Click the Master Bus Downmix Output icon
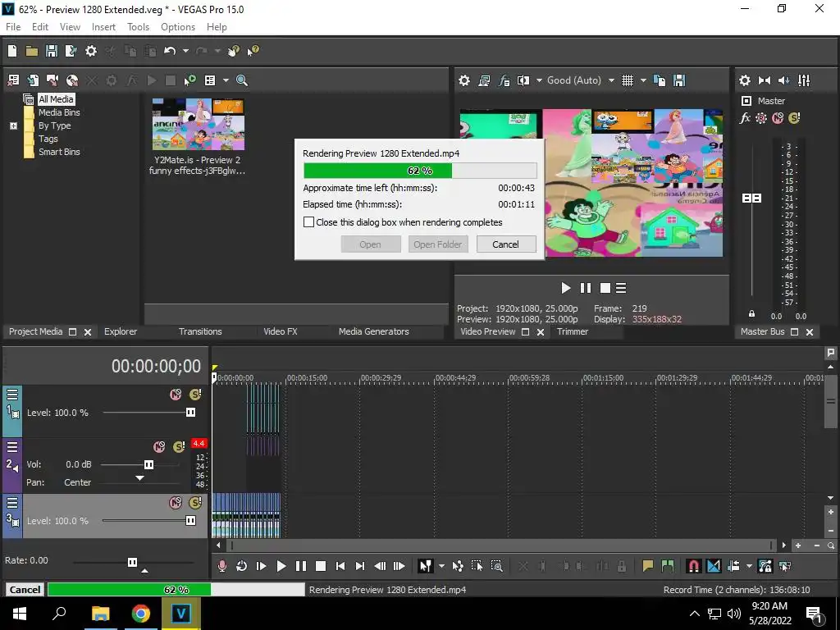 coord(765,80)
